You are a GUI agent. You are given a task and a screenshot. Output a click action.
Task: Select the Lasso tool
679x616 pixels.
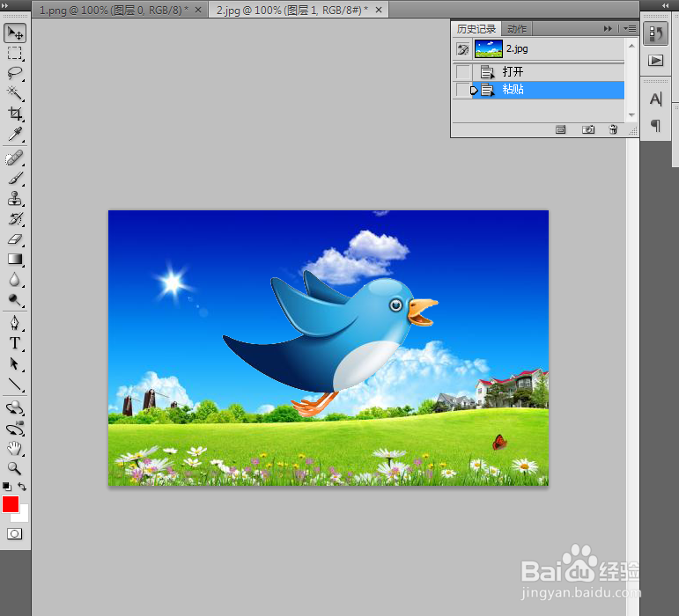15,73
